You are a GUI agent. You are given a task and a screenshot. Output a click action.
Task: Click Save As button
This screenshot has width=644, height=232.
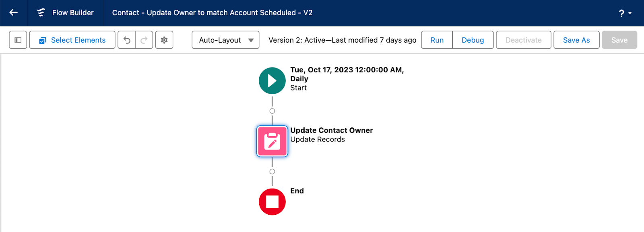click(576, 40)
